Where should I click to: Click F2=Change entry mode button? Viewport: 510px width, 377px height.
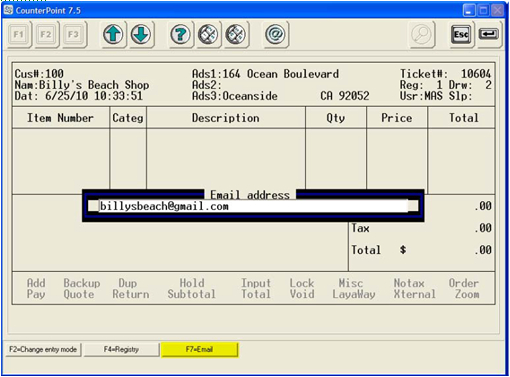(43, 350)
